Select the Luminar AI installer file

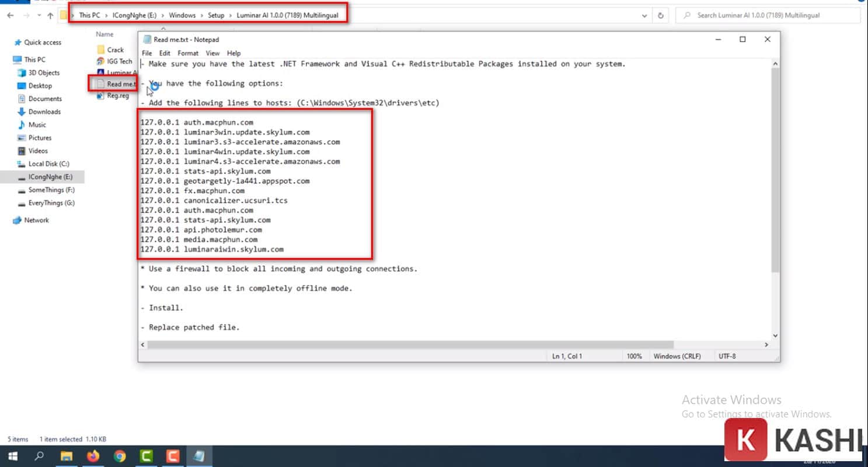coord(116,72)
